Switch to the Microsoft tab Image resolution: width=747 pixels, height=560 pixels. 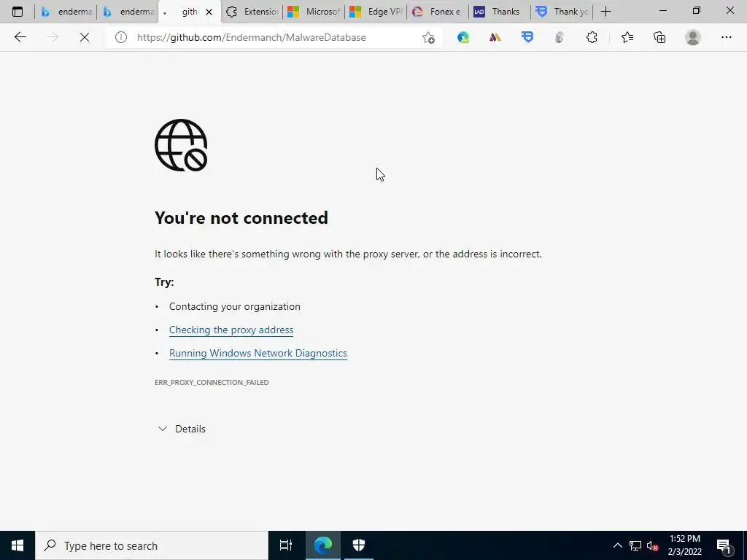[x=314, y=12]
